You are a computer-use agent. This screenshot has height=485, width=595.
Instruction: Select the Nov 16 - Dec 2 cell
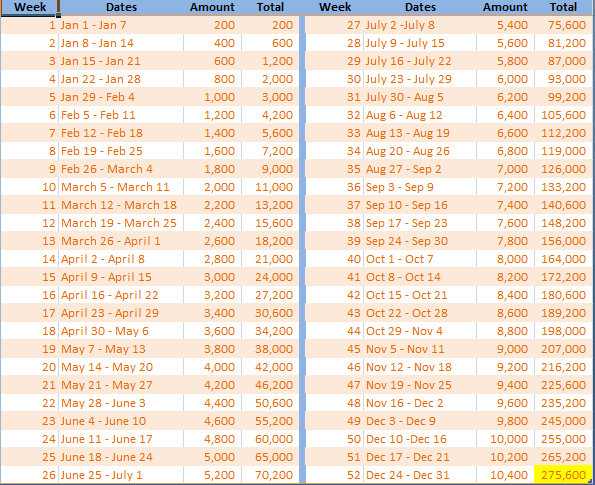pyautogui.click(x=420, y=403)
